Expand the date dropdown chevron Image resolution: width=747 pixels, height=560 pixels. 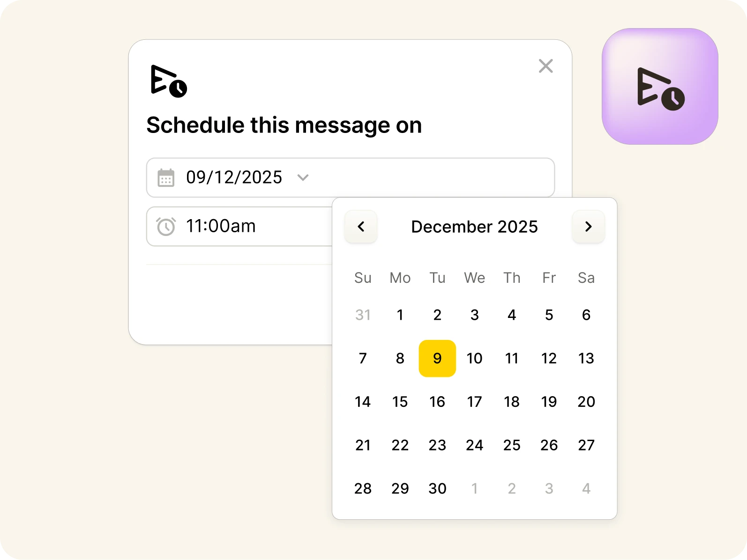pyautogui.click(x=303, y=177)
